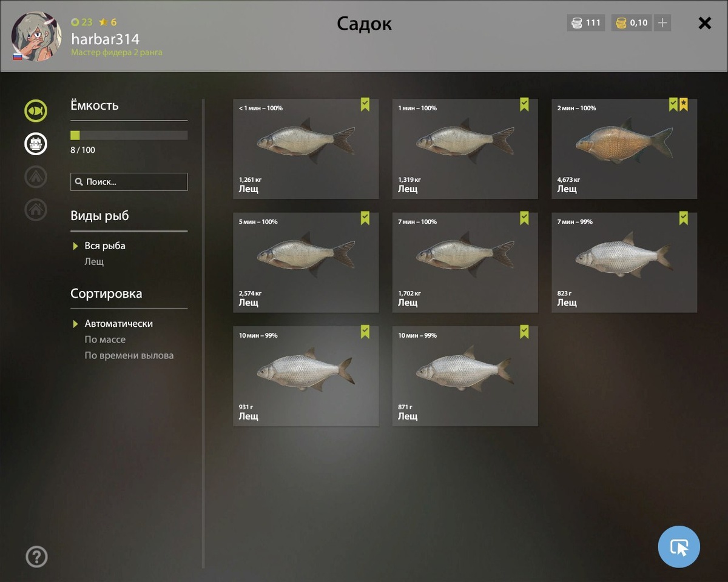Open the fish keepnet sidebar icon
This screenshot has height=582, width=728.
(x=36, y=111)
